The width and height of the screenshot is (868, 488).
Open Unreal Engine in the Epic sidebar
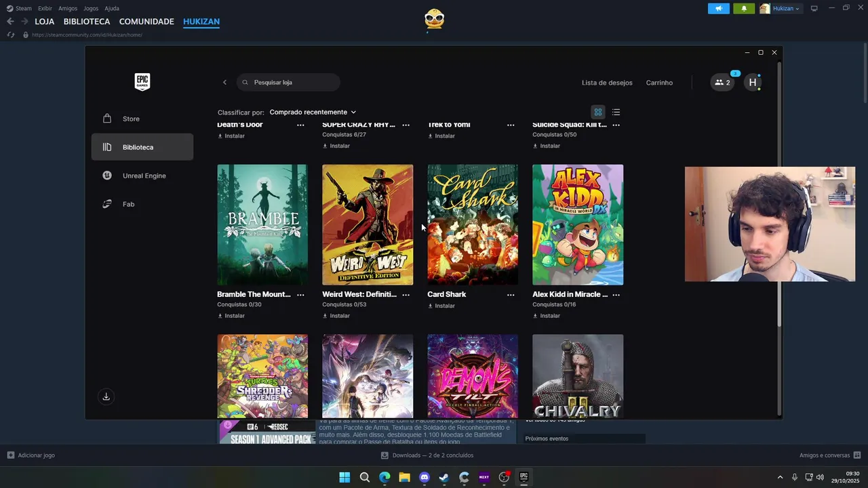point(142,176)
